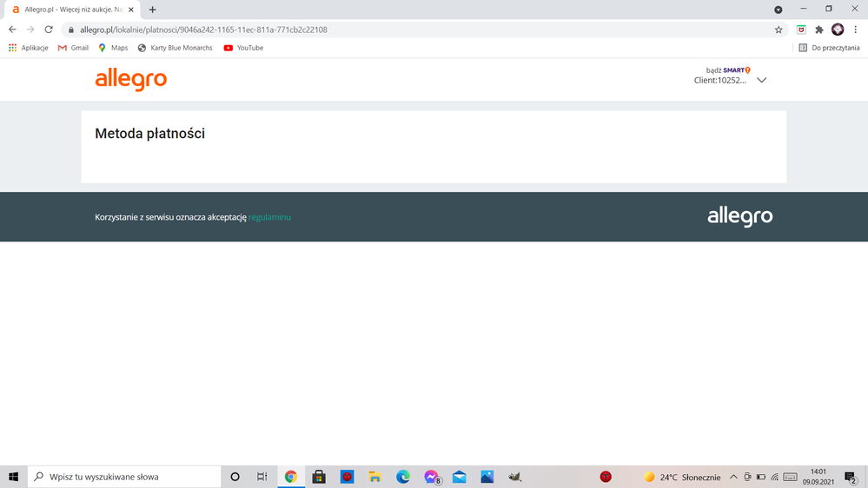The width and height of the screenshot is (868, 488).
Task: Open the browser extensions puzzle icon
Action: click(x=818, y=30)
